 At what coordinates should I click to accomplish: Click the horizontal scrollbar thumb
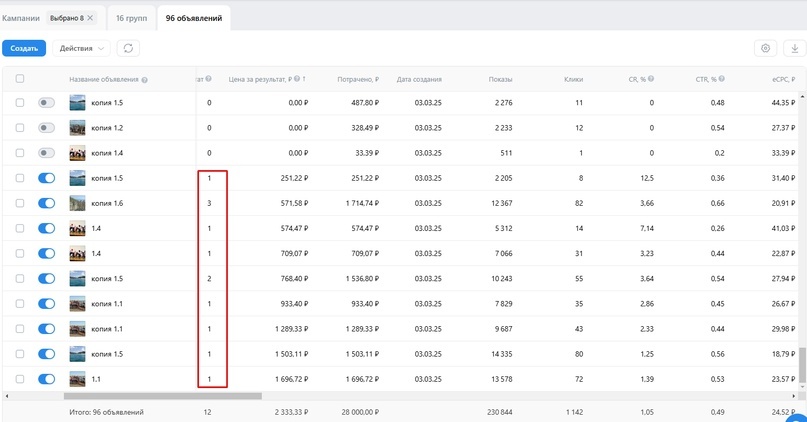(x=163, y=396)
